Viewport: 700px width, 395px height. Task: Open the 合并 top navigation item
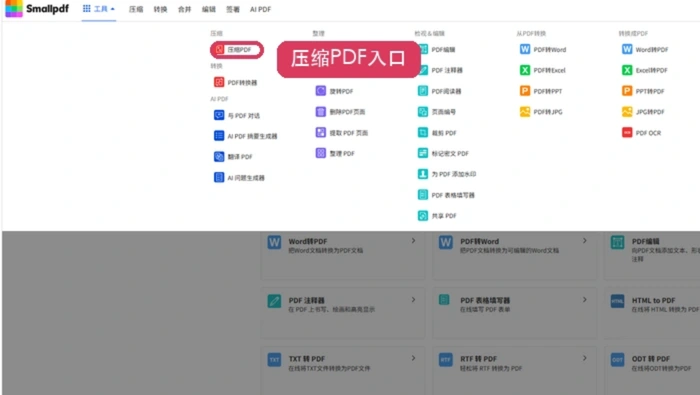[x=184, y=9]
